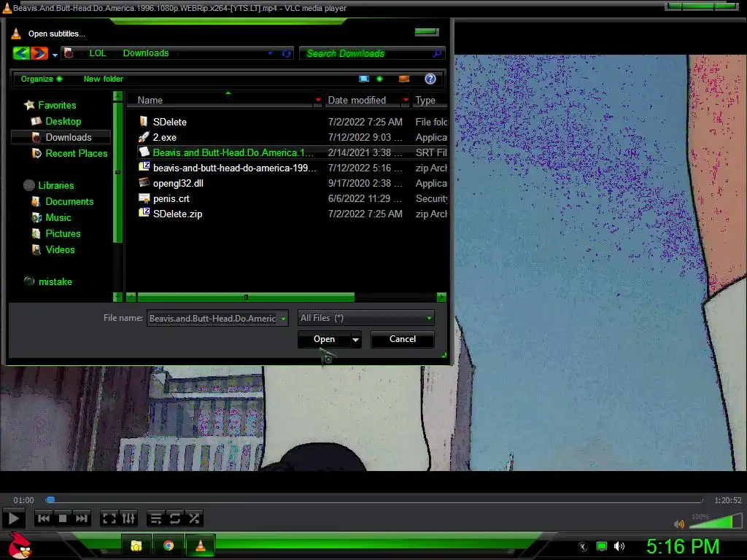Open Name column filter dropdown arrow

[x=318, y=100]
